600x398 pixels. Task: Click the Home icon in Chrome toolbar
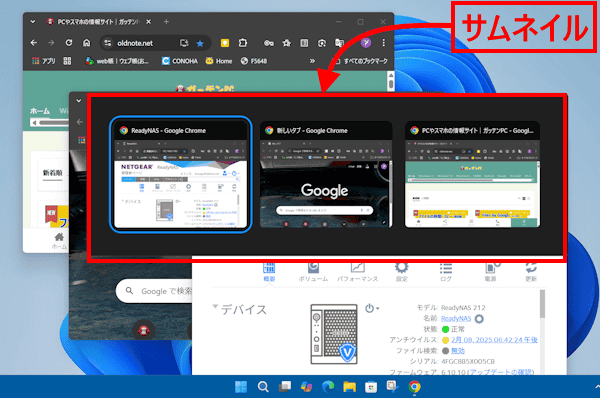point(86,43)
